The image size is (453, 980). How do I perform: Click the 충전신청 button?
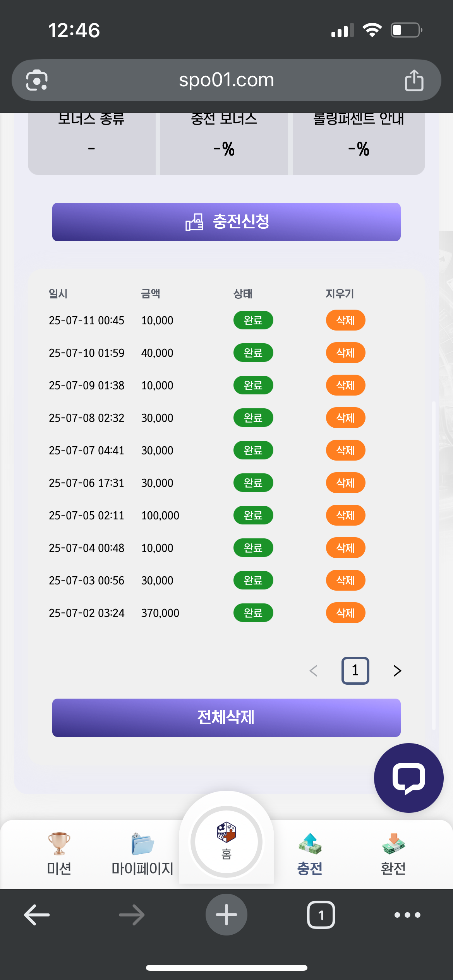click(x=226, y=222)
